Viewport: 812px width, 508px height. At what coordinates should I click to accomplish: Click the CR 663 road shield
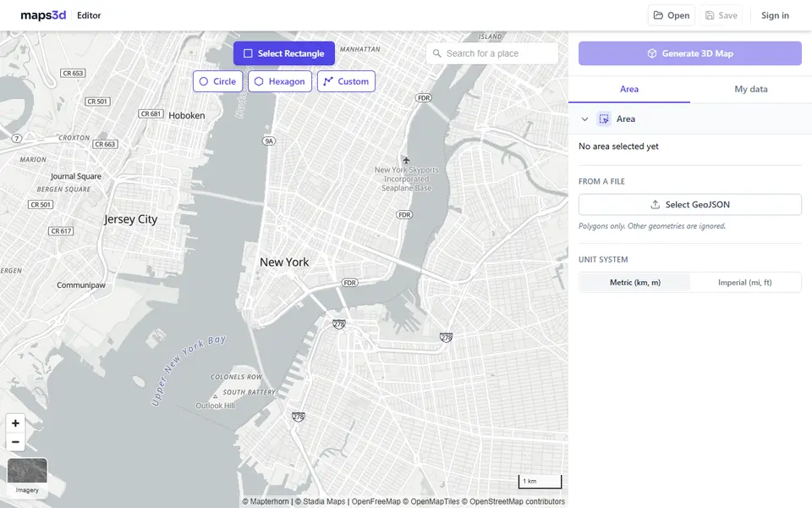click(105, 144)
